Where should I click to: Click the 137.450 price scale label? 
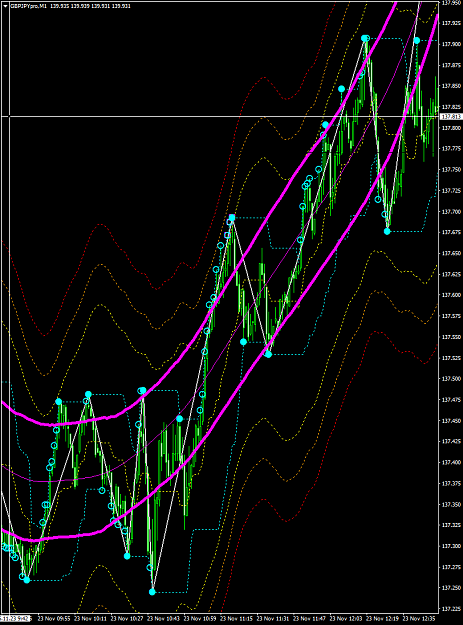pyautogui.click(x=451, y=421)
